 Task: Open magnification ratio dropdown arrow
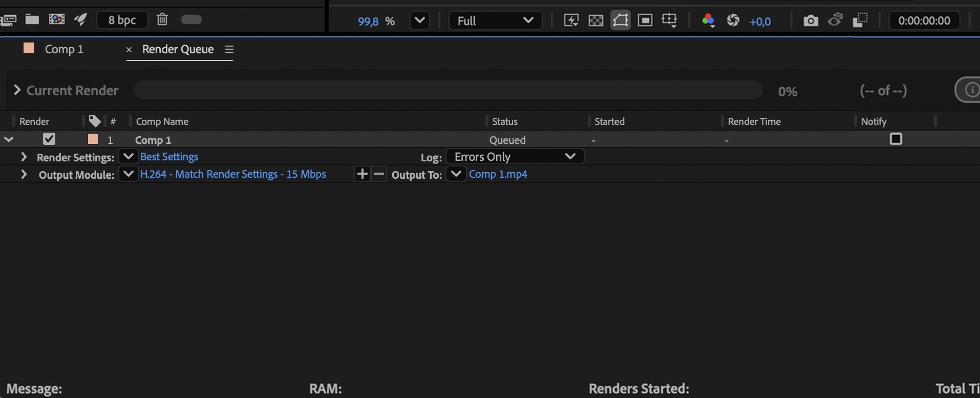coord(420,20)
